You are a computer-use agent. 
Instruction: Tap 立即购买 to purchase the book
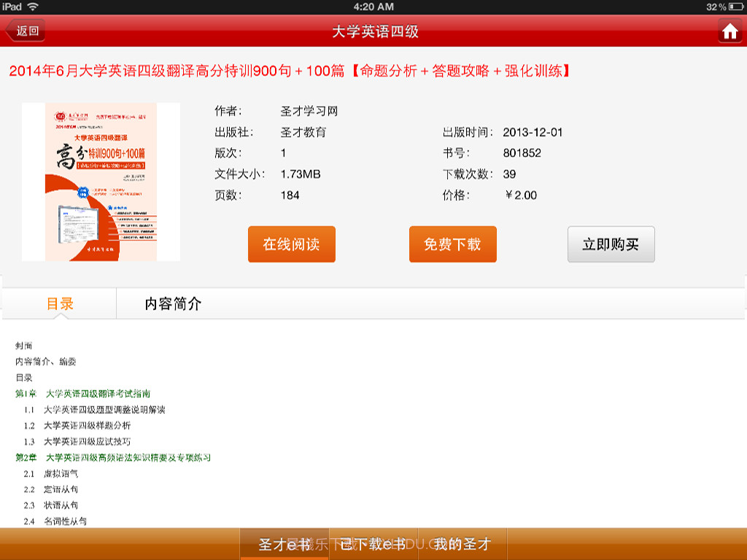tap(611, 244)
